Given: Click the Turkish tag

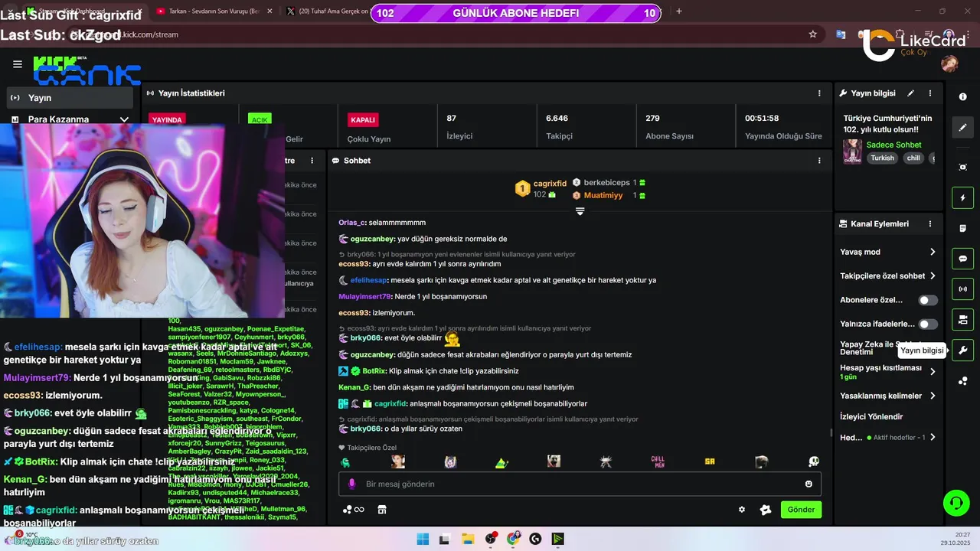Looking at the screenshot, I should [x=882, y=158].
